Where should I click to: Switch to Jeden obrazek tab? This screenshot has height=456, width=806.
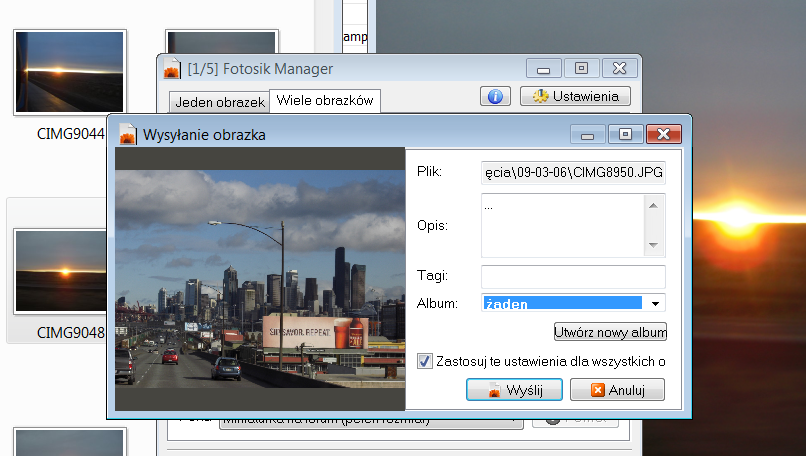219,102
